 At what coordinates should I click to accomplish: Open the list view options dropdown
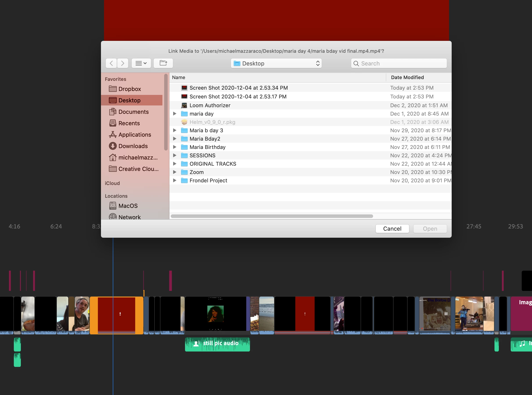point(141,63)
